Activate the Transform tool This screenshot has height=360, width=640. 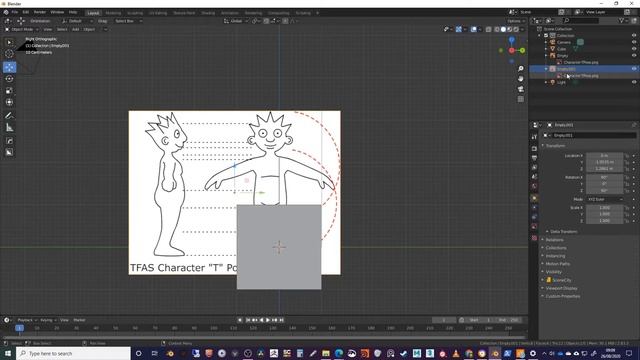(9, 102)
